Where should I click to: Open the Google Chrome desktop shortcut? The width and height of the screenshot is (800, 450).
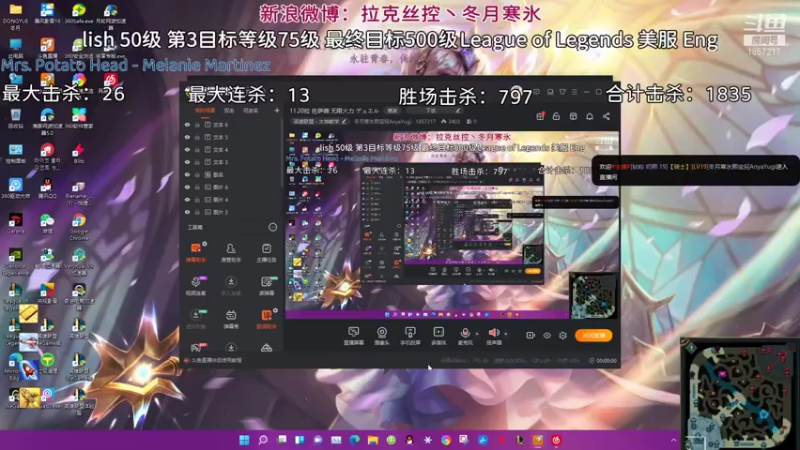point(79,227)
